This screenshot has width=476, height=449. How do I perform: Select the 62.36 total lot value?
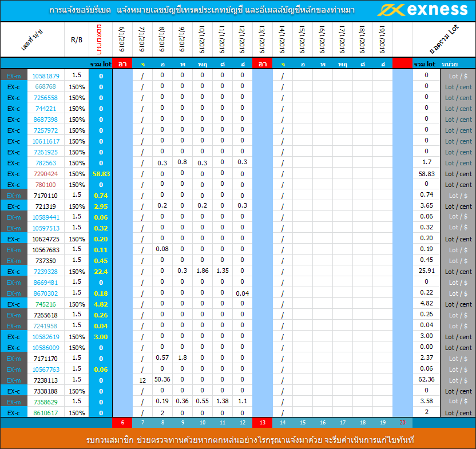tap(427, 379)
